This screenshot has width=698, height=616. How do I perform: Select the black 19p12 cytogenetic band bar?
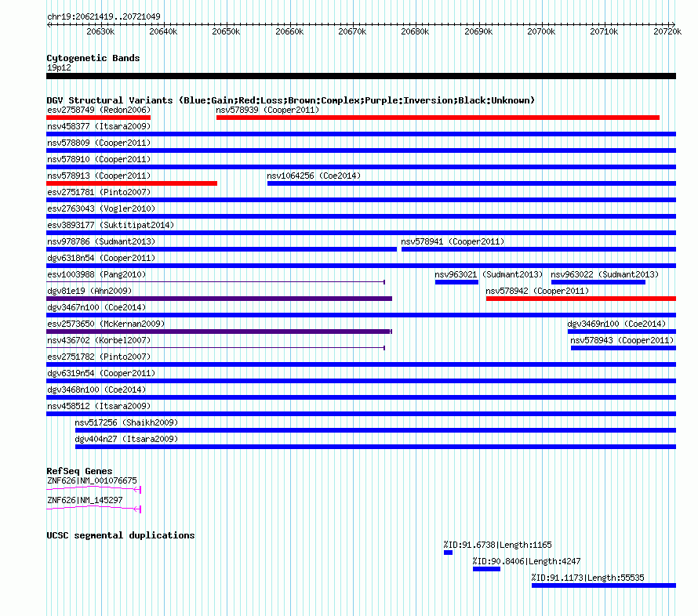pos(361,76)
